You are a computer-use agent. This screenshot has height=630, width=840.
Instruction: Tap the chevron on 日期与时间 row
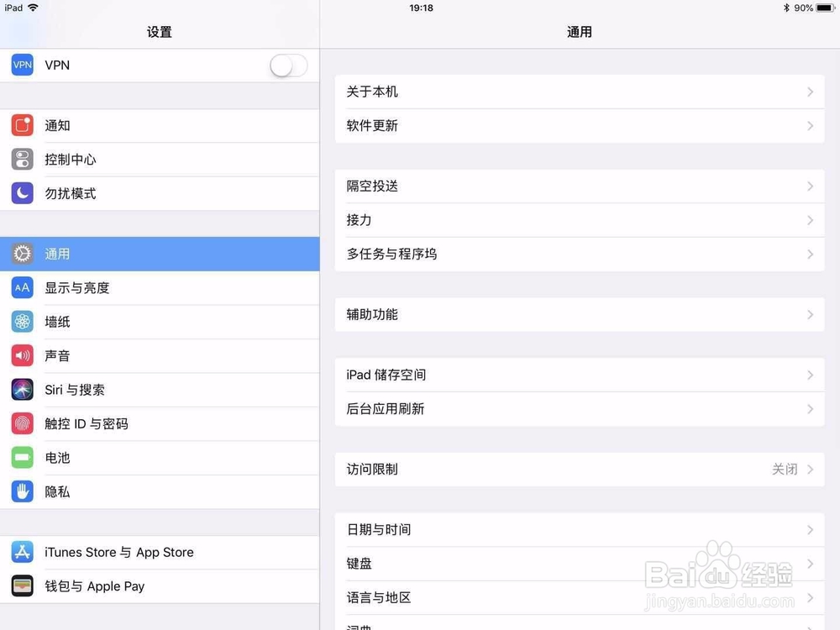coord(810,530)
